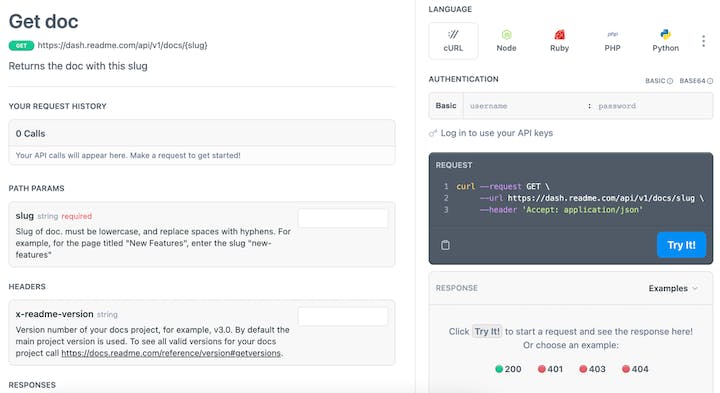Image resolution: width=720 pixels, height=393 pixels.
Task: Click the Get doc page heading
Action: click(x=44, y=22)
